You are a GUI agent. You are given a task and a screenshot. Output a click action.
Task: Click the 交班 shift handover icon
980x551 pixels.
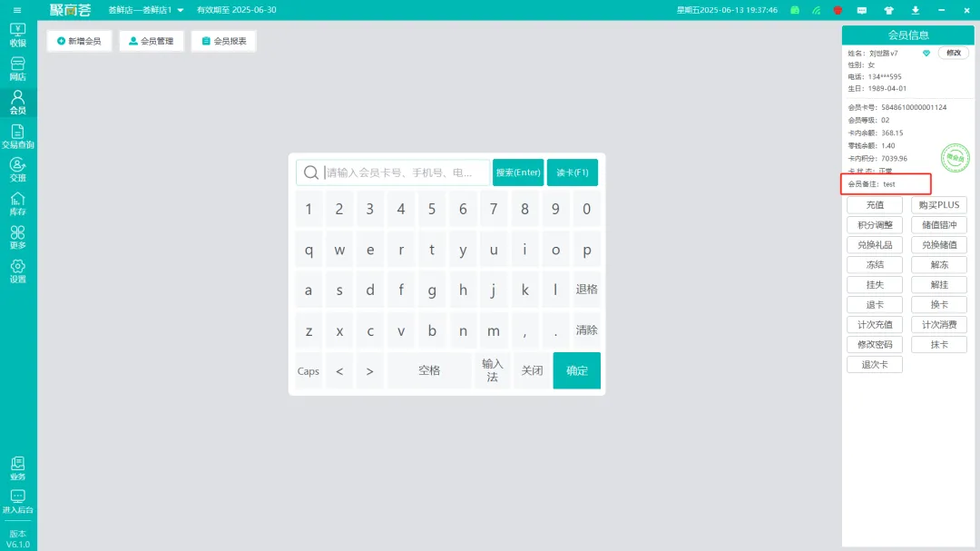[x=18, y=170]
